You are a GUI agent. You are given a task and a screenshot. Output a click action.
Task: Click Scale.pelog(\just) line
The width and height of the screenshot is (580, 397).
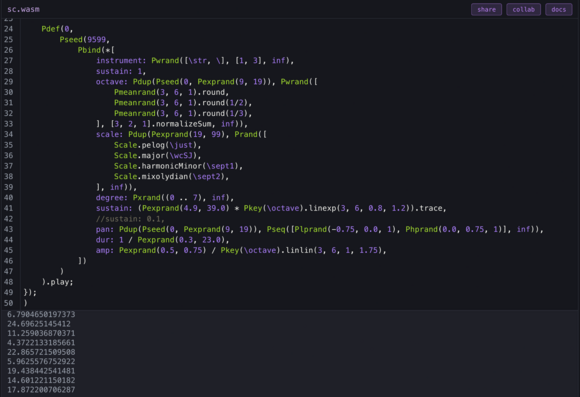tap(158, 145)
